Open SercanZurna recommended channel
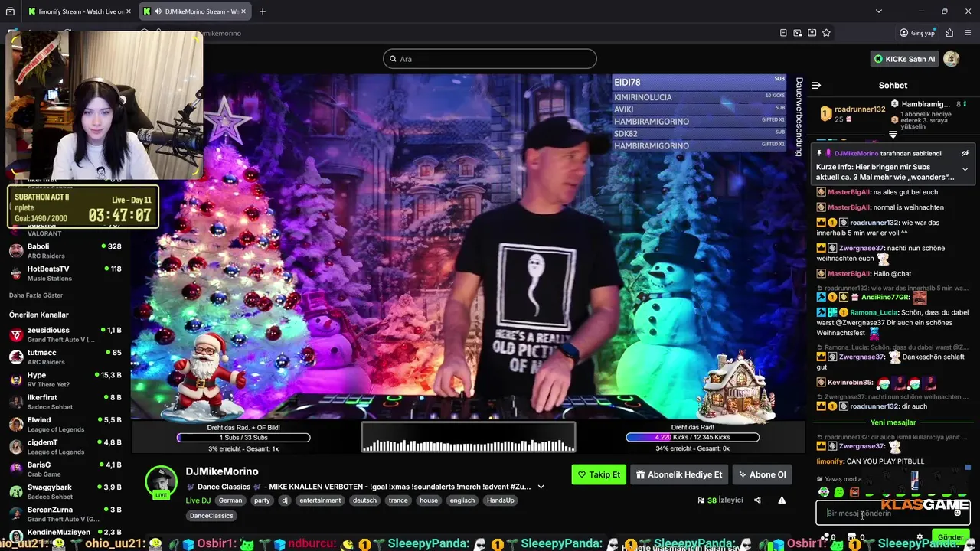980x551 pixels. pyautogui.click(x=65, y=514)
